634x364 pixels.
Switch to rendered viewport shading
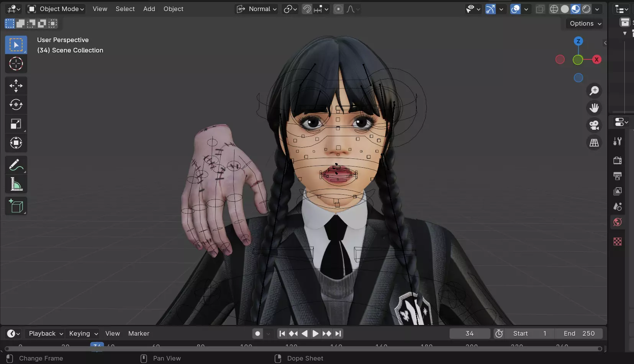[x=586, y=9]
